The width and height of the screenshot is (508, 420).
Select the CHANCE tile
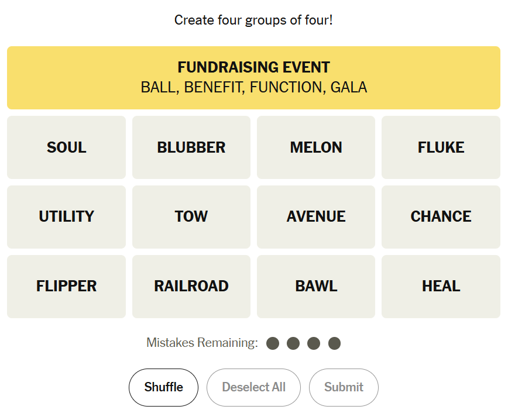pos(441,216)
